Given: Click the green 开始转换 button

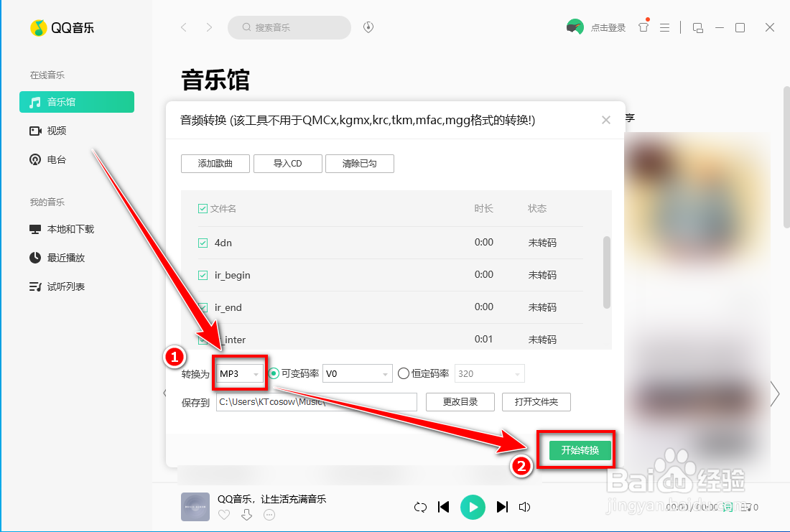Looking at the screenshot, I should tap(580, 450).
